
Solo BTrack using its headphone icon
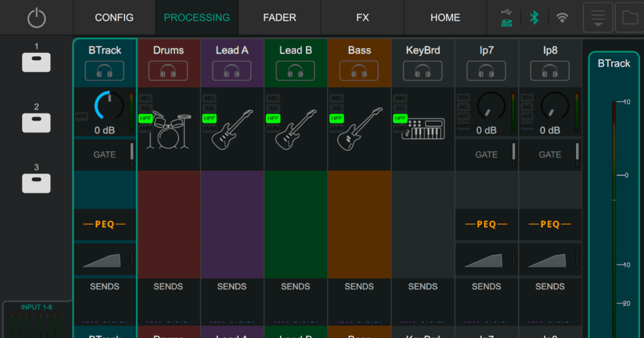tap(105, 70)
